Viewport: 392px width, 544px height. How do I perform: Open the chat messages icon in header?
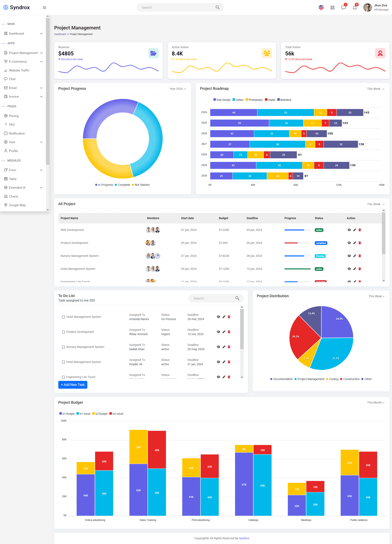tap(343, 7)
